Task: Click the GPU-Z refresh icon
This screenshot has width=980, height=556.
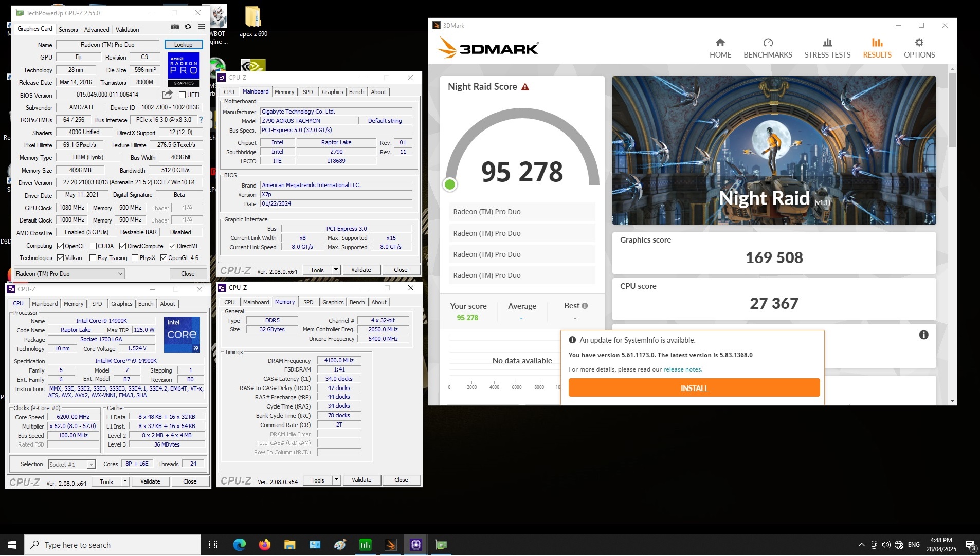Action: [188, 27]
